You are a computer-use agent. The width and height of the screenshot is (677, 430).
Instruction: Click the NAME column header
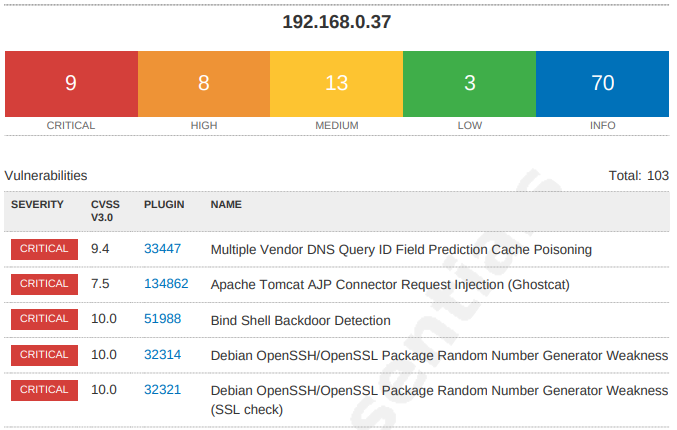pyautogui.click(x=226, y=204)
